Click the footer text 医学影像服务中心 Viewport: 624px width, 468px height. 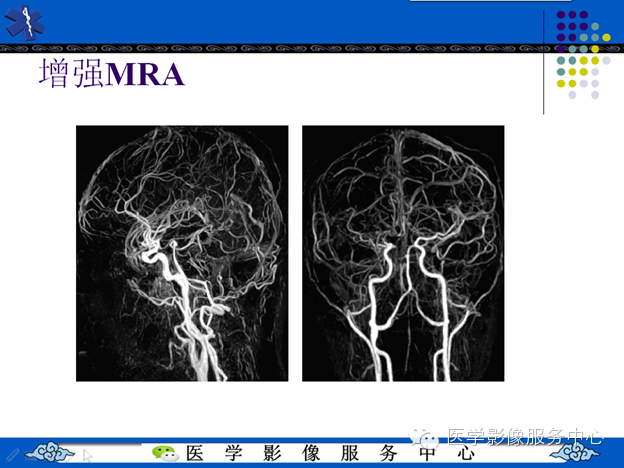(x=330, y=453)
